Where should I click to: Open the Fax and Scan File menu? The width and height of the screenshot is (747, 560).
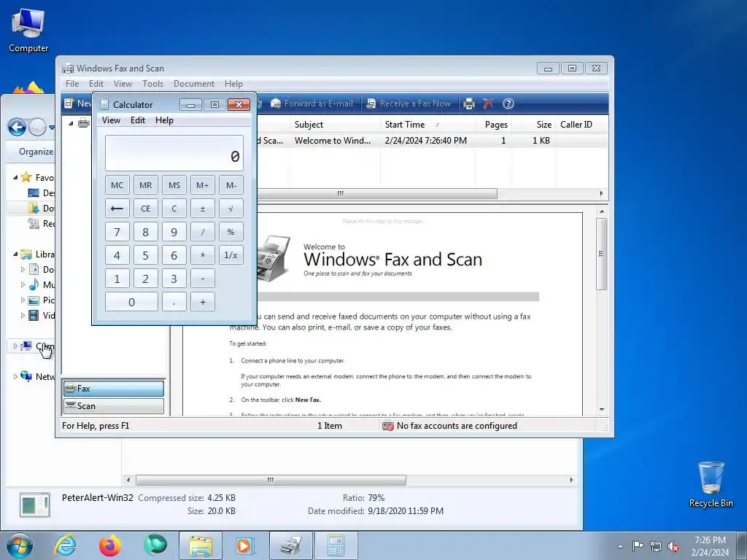pos(72,83)
